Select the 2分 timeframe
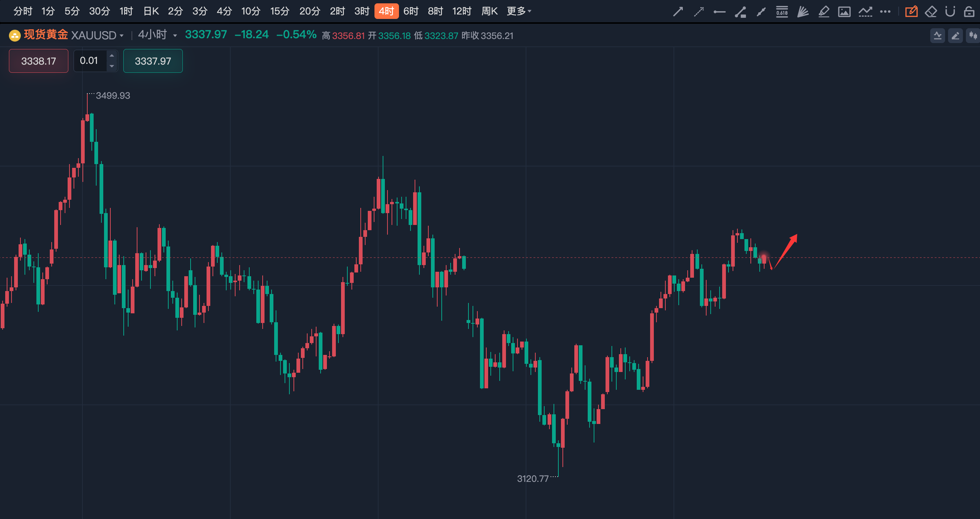 [175, 12]
